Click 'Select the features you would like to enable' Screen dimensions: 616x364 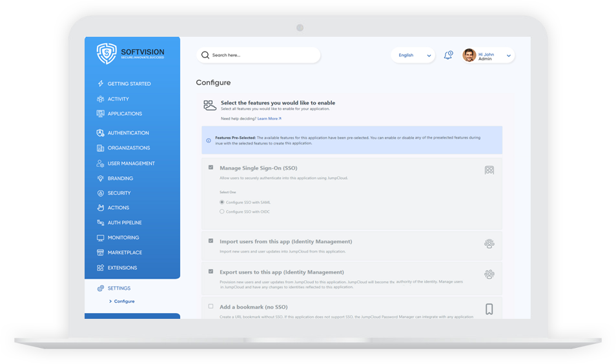point(278,103)
